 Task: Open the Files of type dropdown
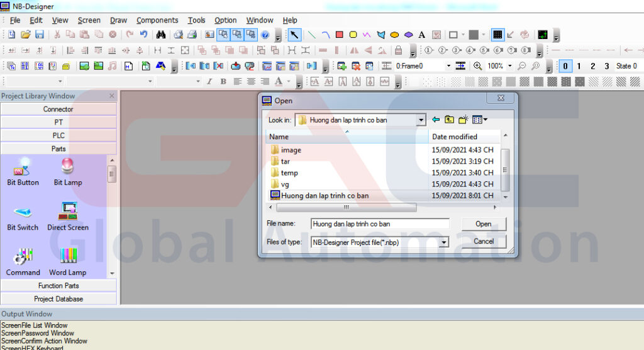click(x=444, y=242)
